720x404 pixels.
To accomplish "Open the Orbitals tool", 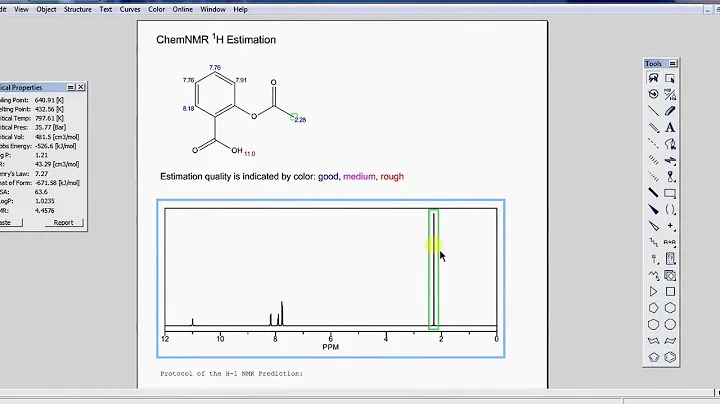I will click(x=670, y=177).
